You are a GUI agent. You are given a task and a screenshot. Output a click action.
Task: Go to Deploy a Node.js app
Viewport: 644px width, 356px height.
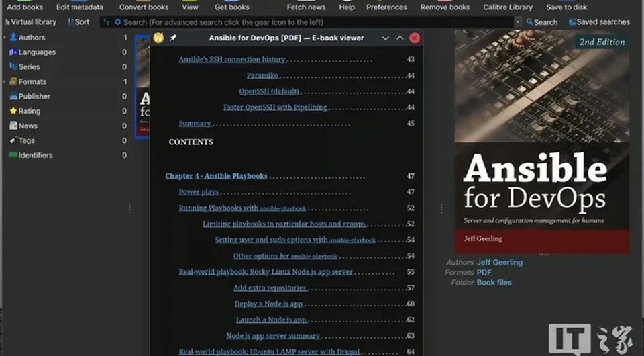[x=268, y=304]
